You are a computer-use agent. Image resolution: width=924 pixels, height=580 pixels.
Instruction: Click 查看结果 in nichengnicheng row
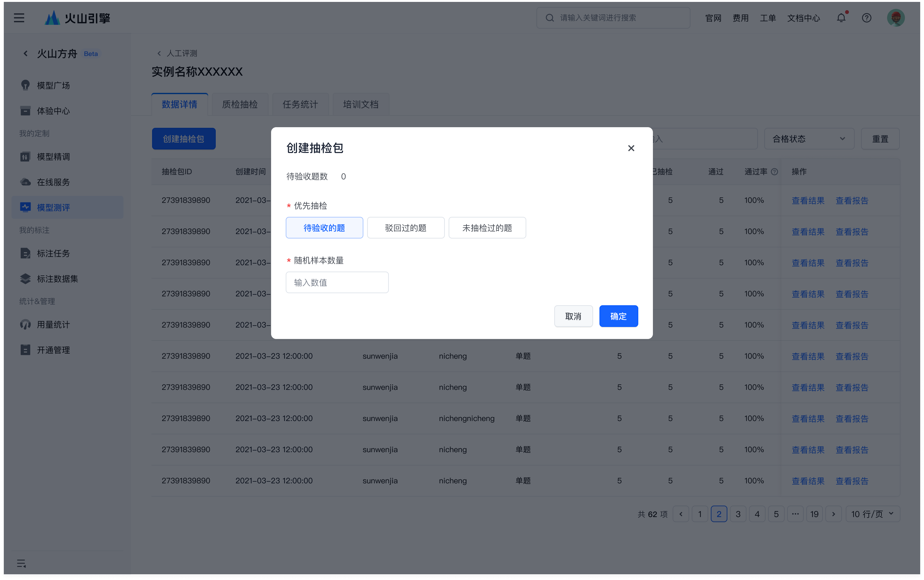pyautogui.click(x=808, y=418)
